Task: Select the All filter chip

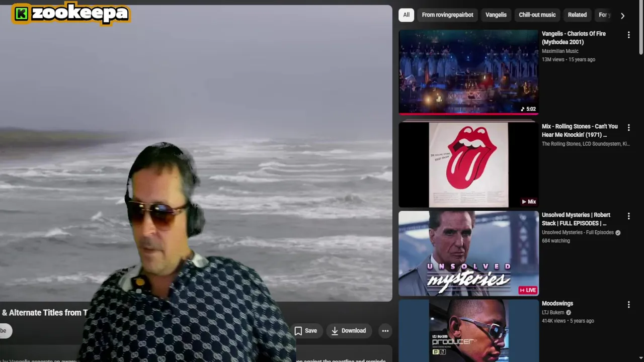Action: click(x=406, y=15)
